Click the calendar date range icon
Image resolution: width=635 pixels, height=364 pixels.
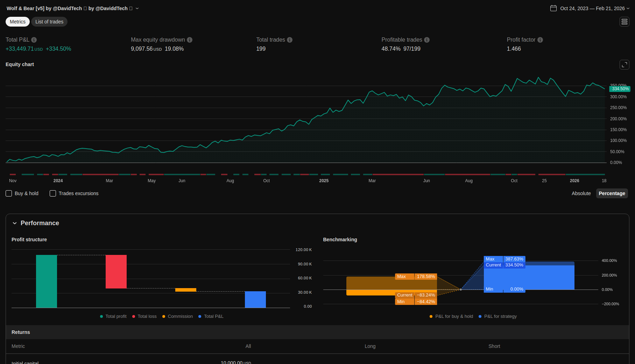point(553,8)
